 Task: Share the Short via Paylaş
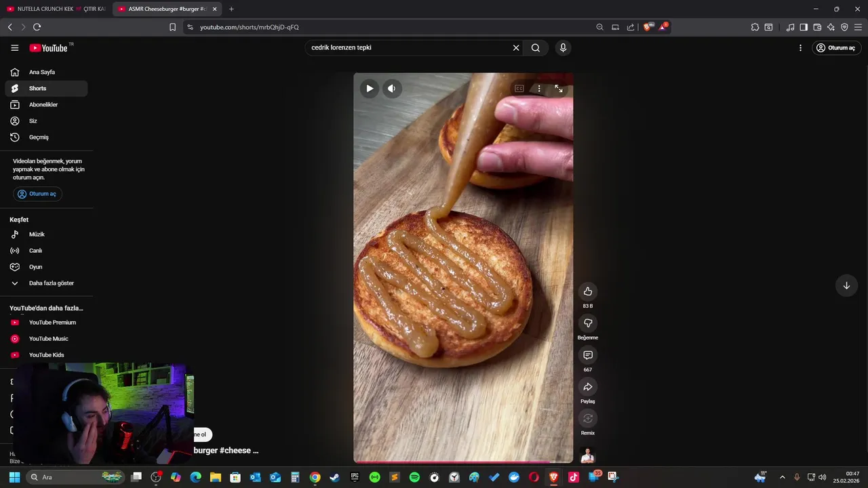(x=588, y=387)
